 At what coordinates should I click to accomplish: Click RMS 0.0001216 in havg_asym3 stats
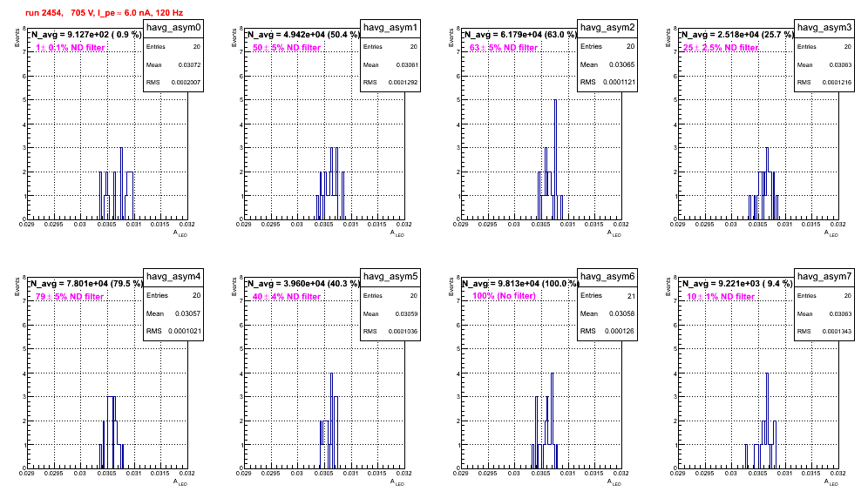pos(824,83)
